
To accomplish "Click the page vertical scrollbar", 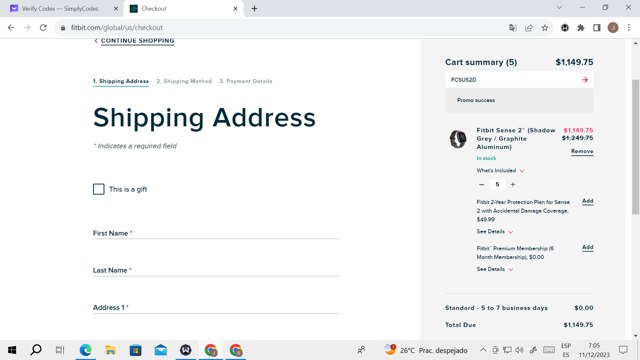I will pyautogui.click(x=636, y=146).
